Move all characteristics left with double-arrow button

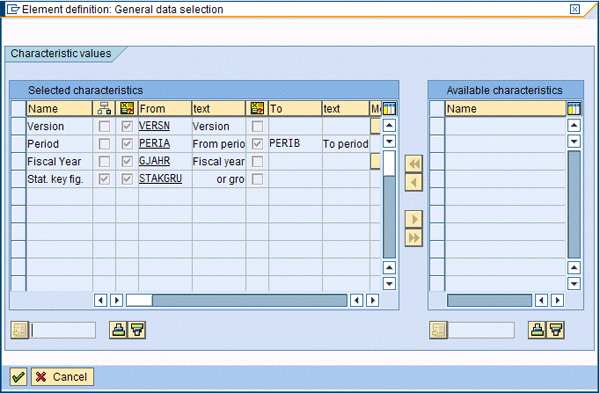tap(414, 164)
